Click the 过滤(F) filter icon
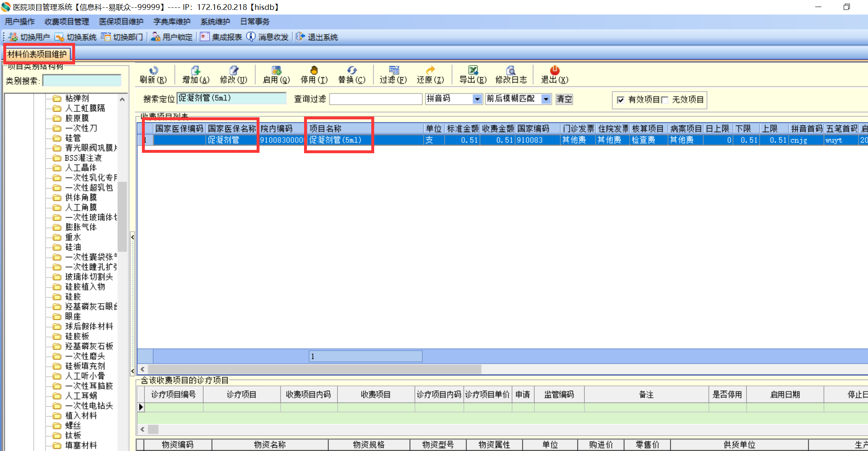 coord(394,70)
